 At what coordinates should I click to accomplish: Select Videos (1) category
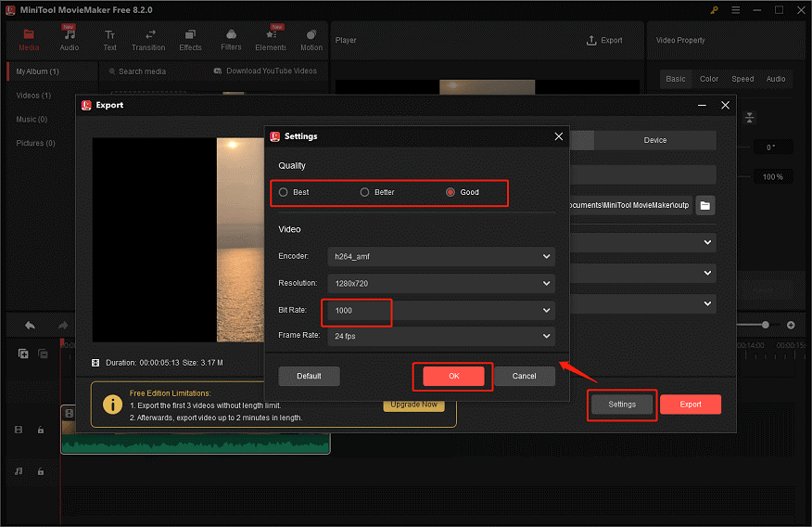[33, 96]
